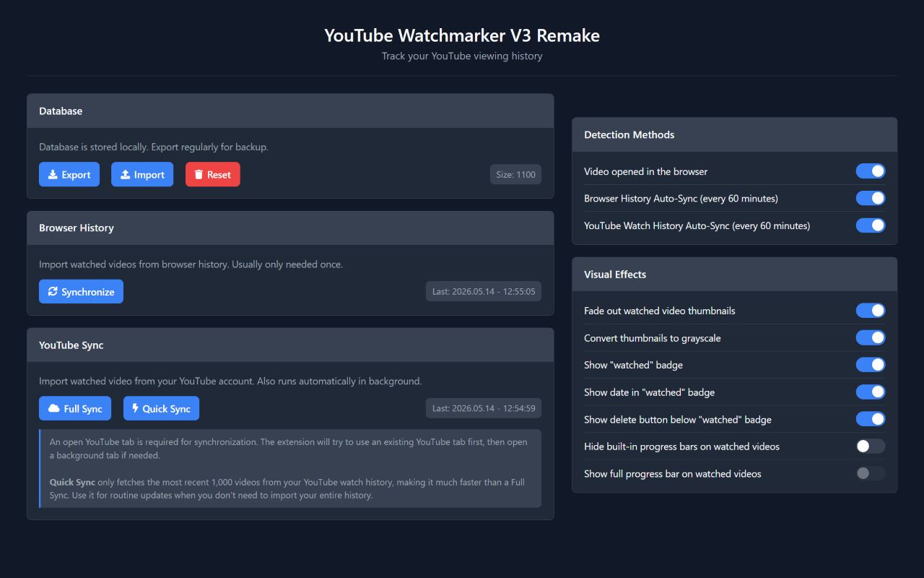Click "Database is stored locally" description text
Viewport: 924px width, 578px height.
tap(154, 147)
